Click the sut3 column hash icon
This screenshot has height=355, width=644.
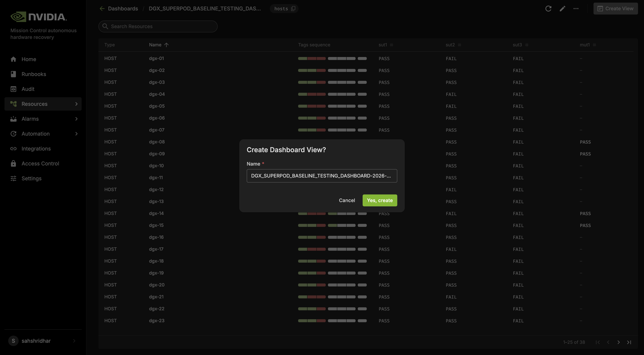(x=527, y=45)
